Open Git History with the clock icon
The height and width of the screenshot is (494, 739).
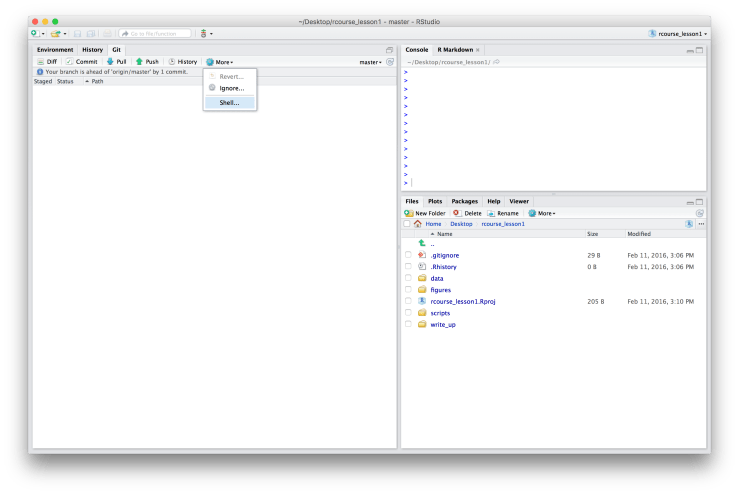[183, 62]
